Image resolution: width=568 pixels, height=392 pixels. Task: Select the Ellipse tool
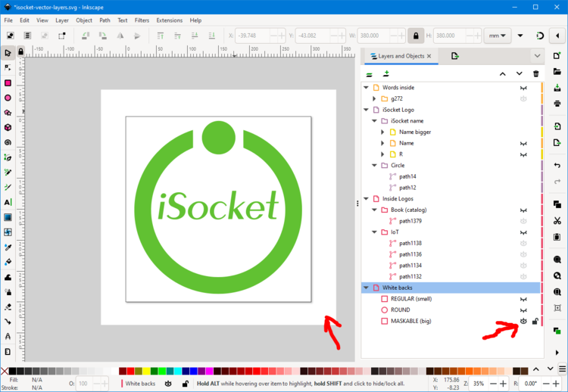click(x=8, y=98)
